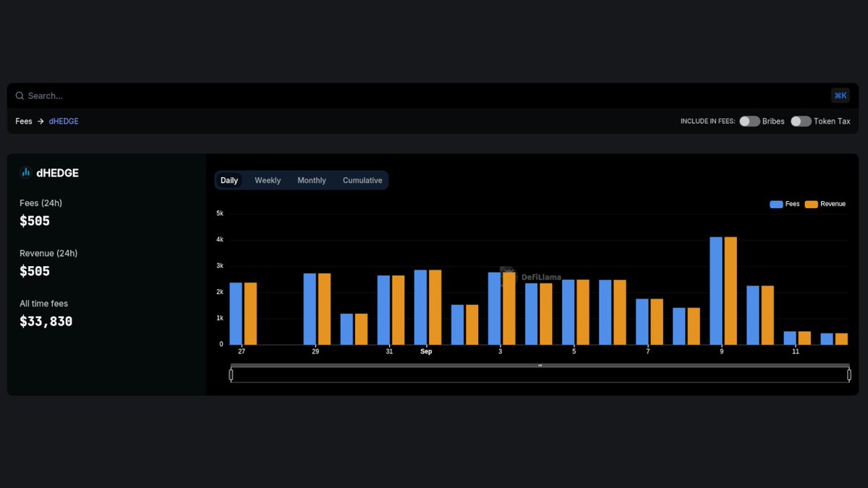Click the Fees (24h) label

[41, 203]
